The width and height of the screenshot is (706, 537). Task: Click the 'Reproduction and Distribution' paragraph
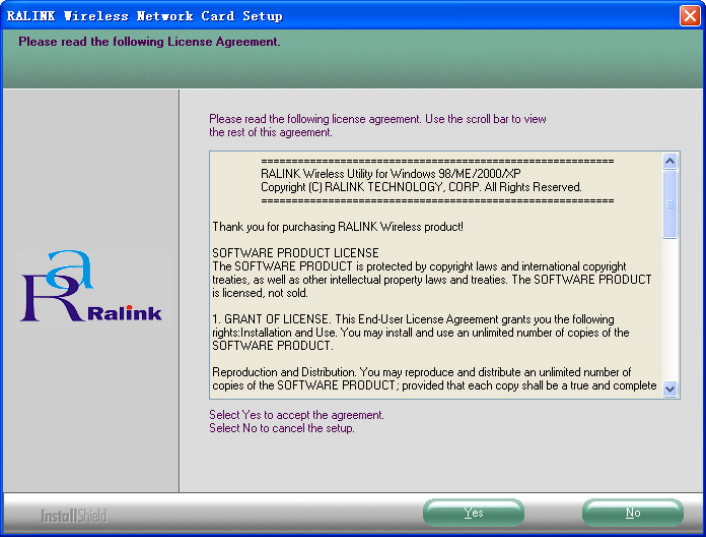click(x=434, y=379)
